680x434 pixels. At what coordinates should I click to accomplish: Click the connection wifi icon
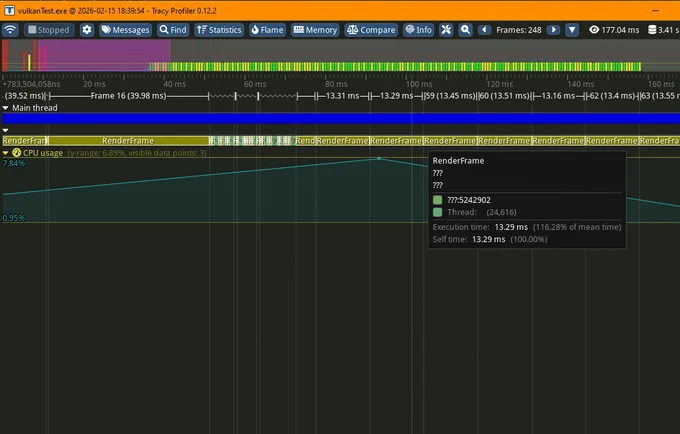click(10, 29)
